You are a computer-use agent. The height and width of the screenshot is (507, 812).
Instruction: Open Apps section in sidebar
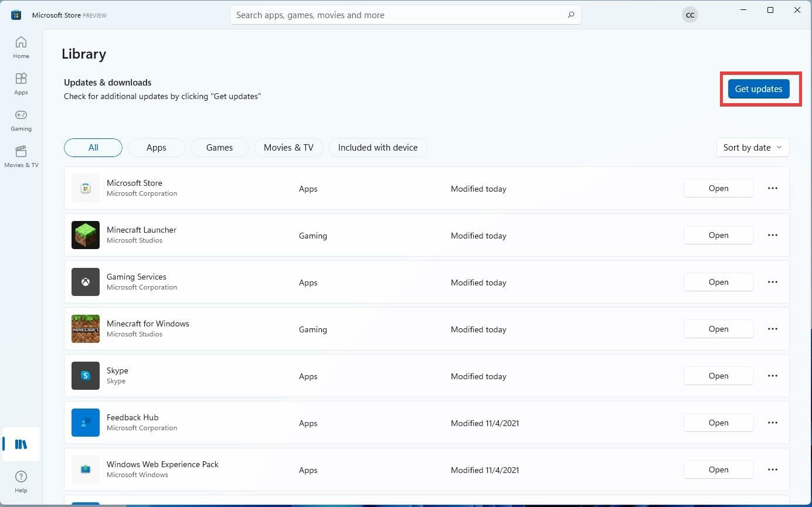tap(21, 84)
